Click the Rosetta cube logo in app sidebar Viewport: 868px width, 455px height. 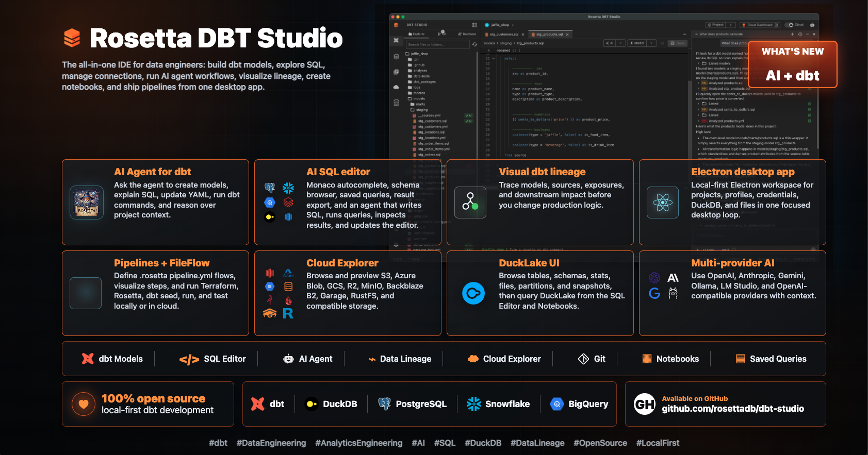pyautogui.click(x=396, y=25)
